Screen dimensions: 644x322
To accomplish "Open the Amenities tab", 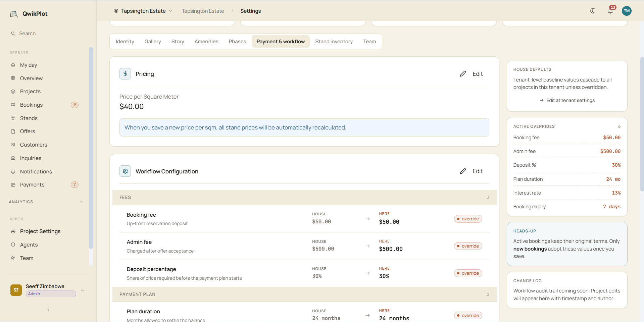I will [206, 42].
